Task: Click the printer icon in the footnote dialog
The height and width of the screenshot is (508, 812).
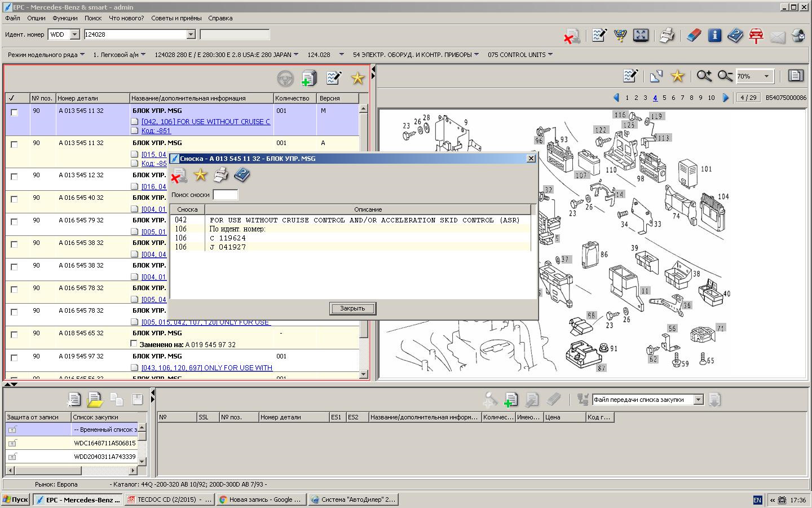Action: point(221,175)
